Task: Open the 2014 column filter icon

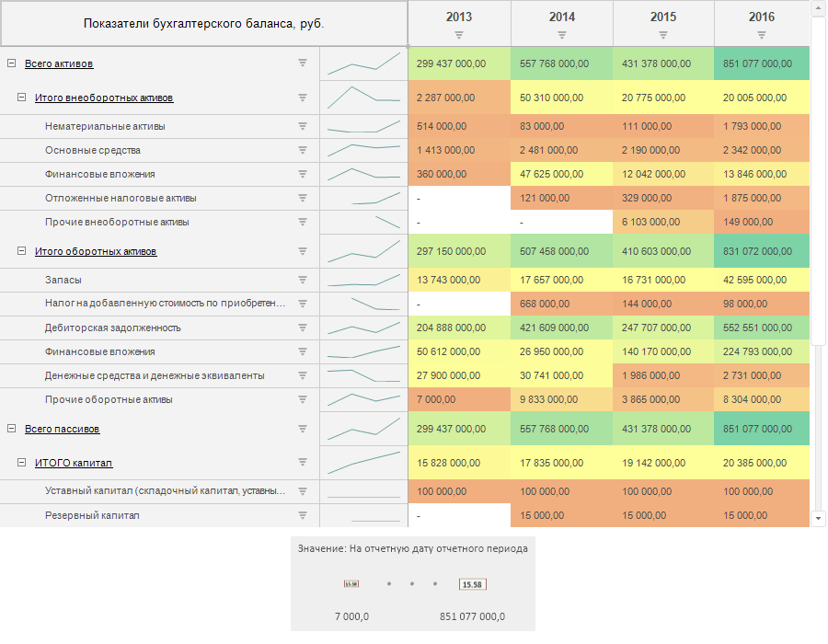Action: click(x=562, y=35)
